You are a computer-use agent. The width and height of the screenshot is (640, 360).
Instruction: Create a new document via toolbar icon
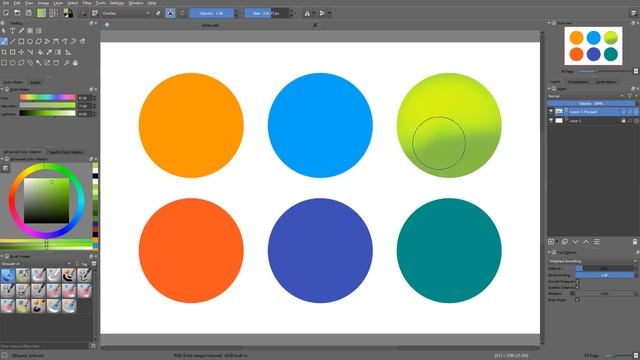pyautogui.click(x=6, y=13)
